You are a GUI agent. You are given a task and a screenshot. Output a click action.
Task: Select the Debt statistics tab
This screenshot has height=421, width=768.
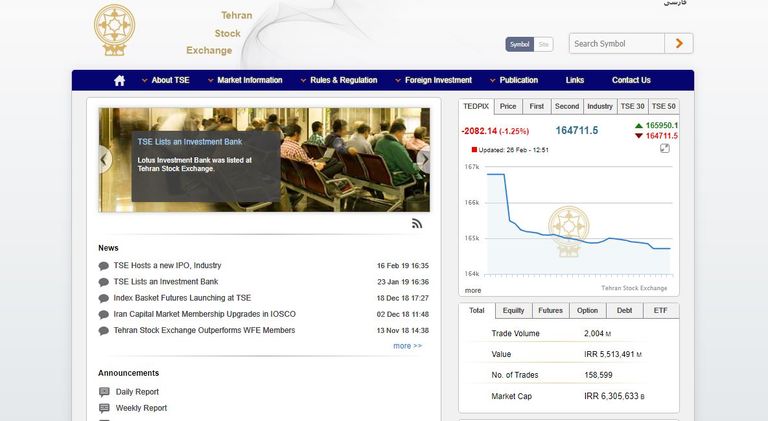click(624, 310)
